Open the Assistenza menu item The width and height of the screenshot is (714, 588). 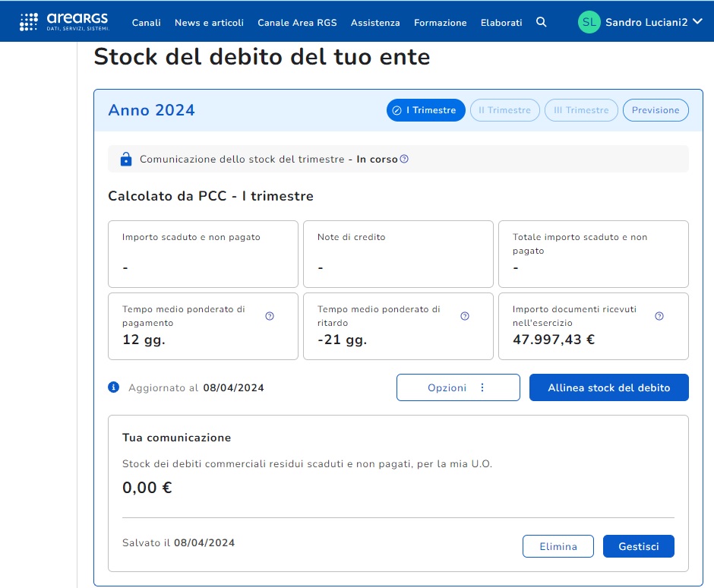375,23
